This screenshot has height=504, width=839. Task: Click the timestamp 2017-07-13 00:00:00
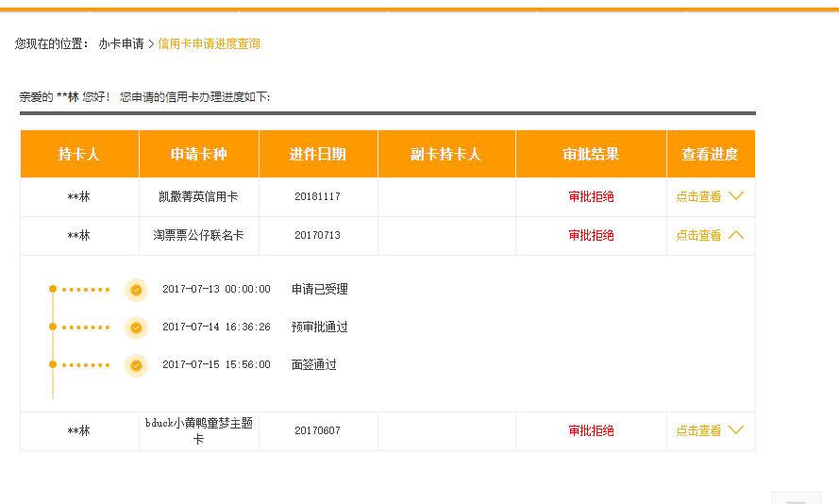click(x=216, y=289)
